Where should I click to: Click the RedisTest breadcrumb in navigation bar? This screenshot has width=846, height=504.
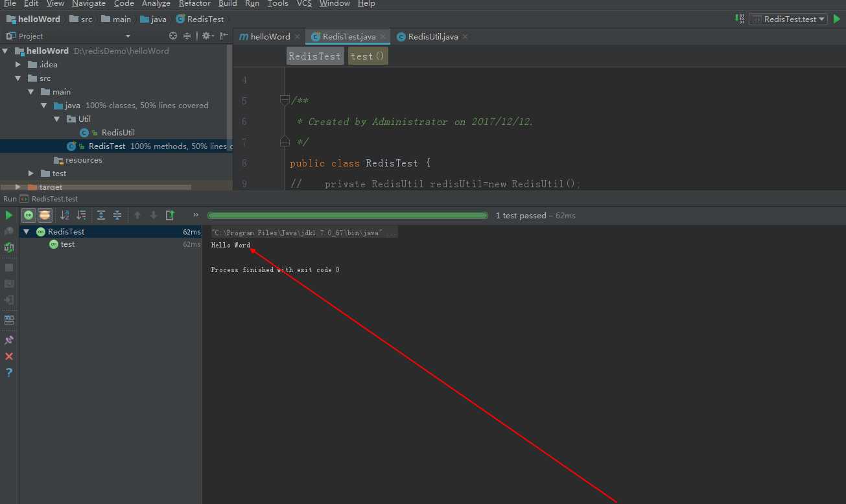click(200, 19)
